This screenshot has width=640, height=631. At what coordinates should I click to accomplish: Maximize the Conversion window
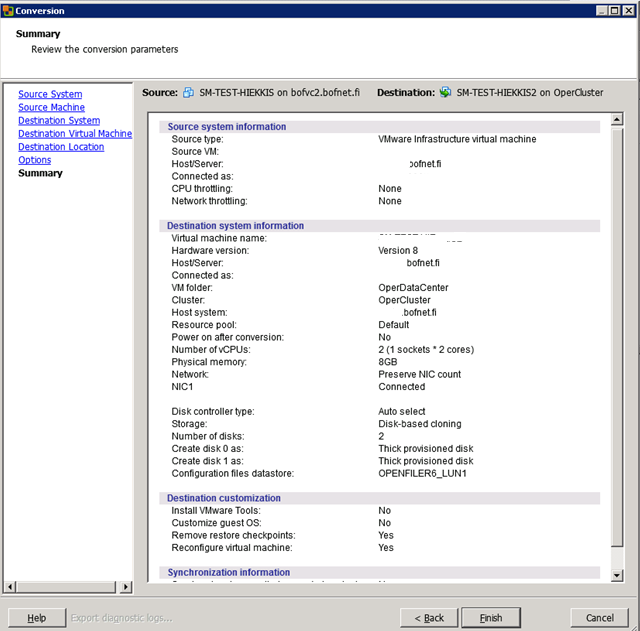tap(614, 11)
